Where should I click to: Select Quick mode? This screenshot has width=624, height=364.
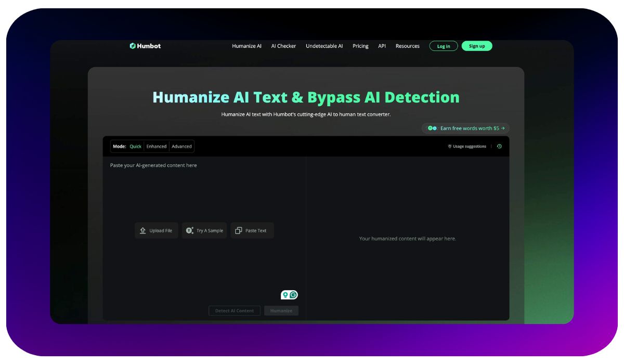tap(136, 147)
